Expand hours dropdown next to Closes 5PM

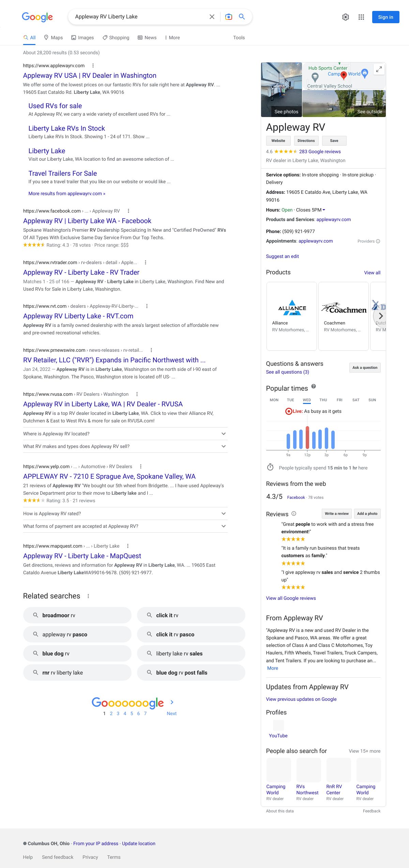[x=324, y=210]
